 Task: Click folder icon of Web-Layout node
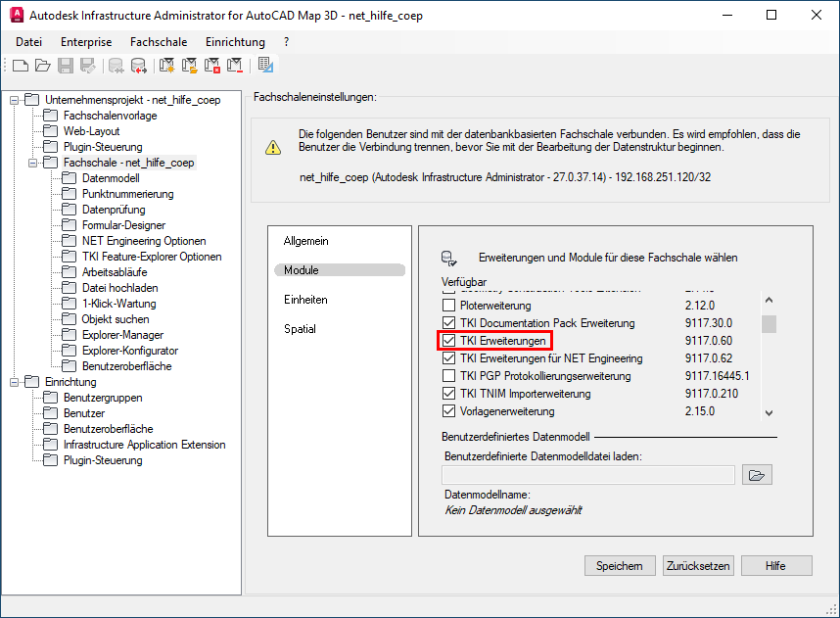pos(50,131)
